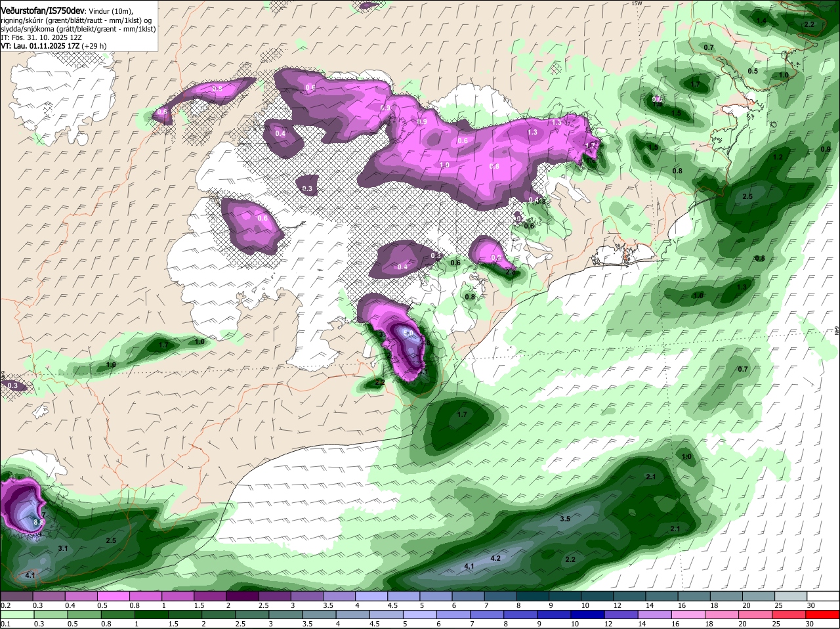Click the '1.2' precipitation value on the map
The image size is (840, 629).
point(778,157)
